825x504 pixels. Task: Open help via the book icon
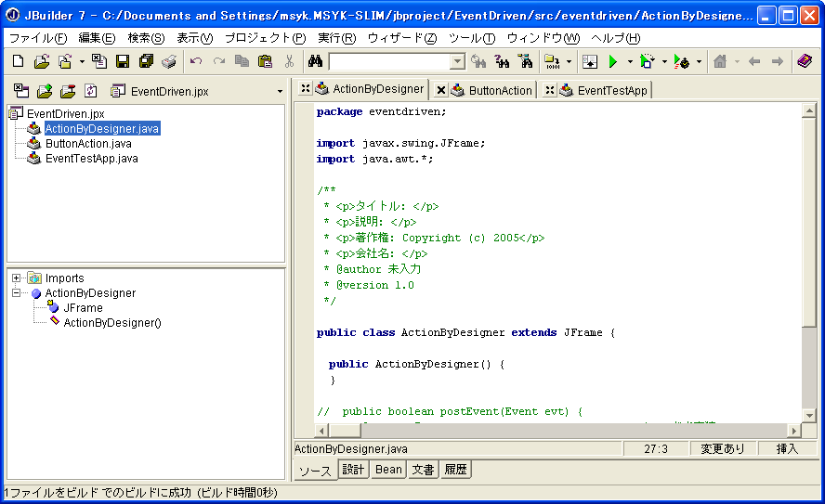(805, 62)
